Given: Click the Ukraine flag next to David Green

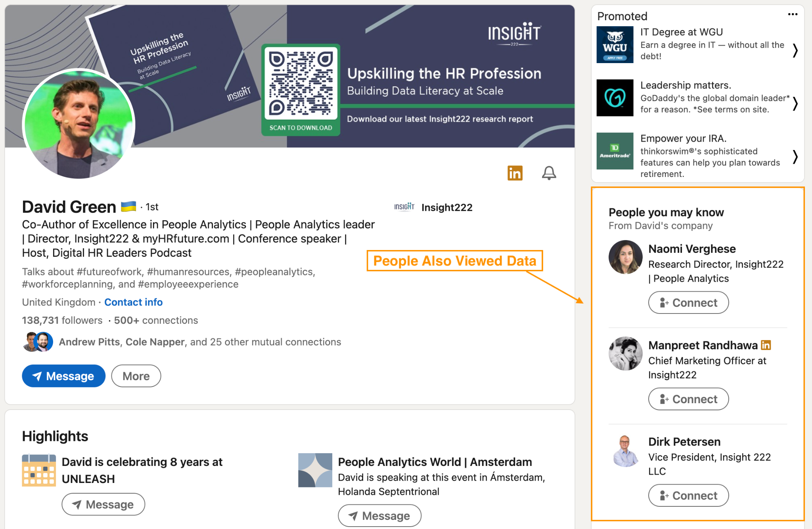Looking at the screenshot, I should pyautogui.click(x=128, y=206).
